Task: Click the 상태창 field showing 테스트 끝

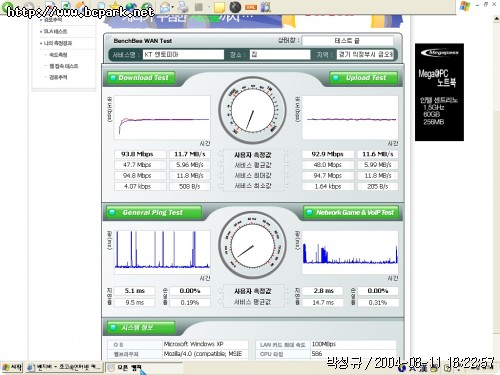Action: (x=348, y=41)
